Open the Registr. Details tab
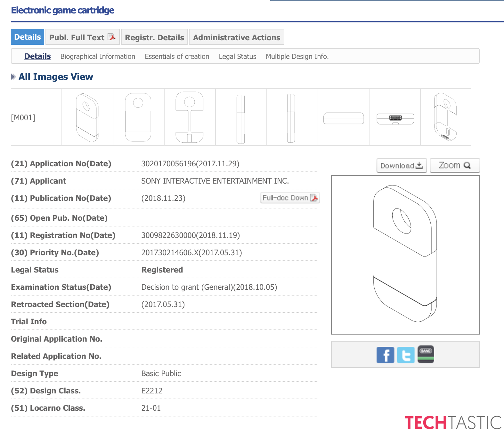Image resolution: width=504 pixels, height=435 pixels. 154,37
